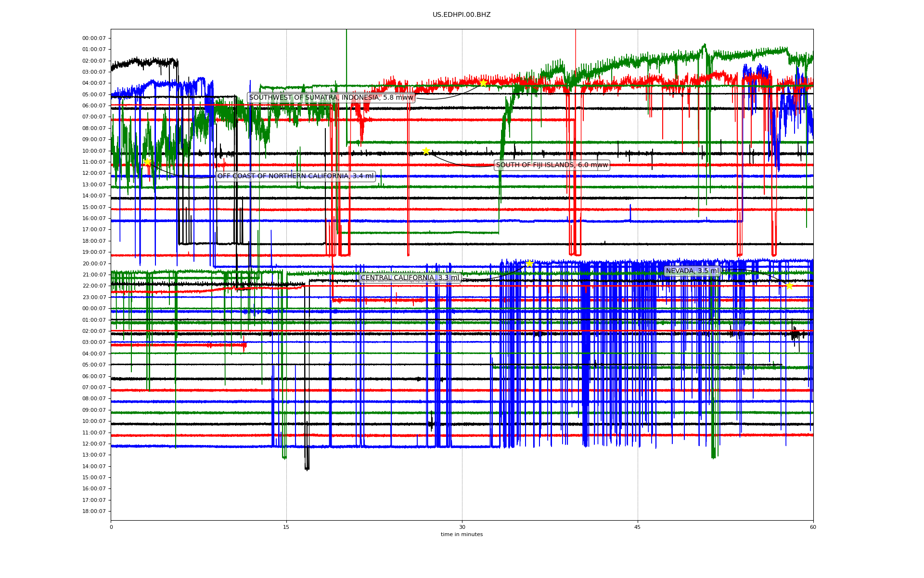Viewport: 924px width, 578px height.
Task: Click the CENTRAL CALIFORNIA 3.3 ml label
Action: (x=411, y=278)
